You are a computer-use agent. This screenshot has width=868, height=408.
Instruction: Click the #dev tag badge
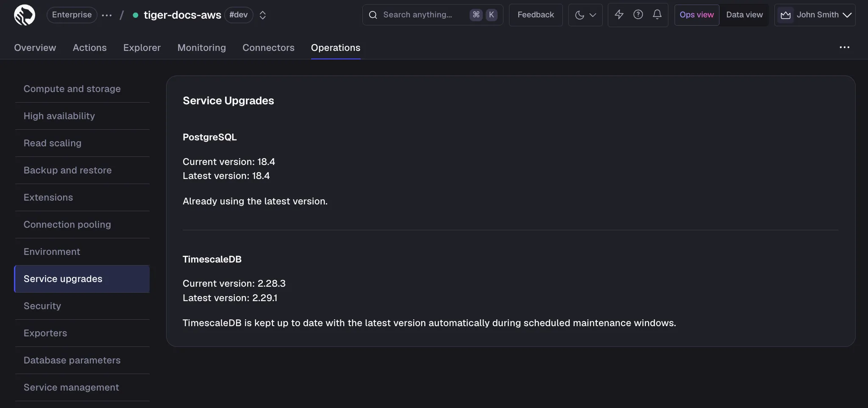tap(239, 15)
